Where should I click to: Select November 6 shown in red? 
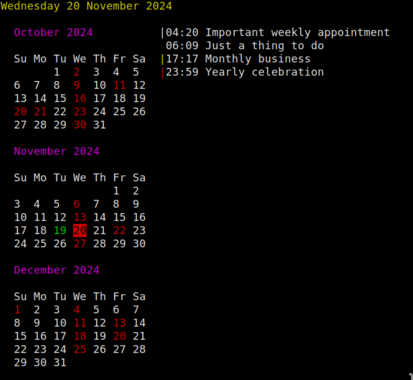(x=77, y=204)
